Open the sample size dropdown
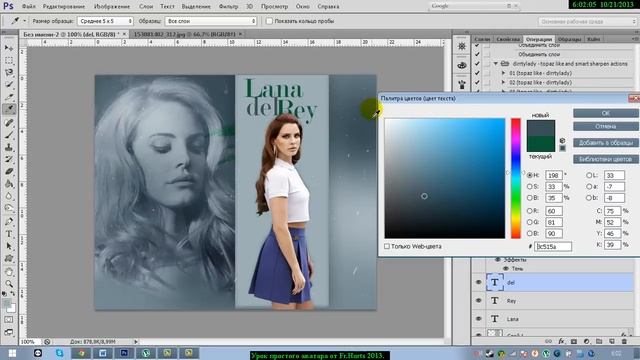Screen dimensions: 640x360 coord(105,21)
